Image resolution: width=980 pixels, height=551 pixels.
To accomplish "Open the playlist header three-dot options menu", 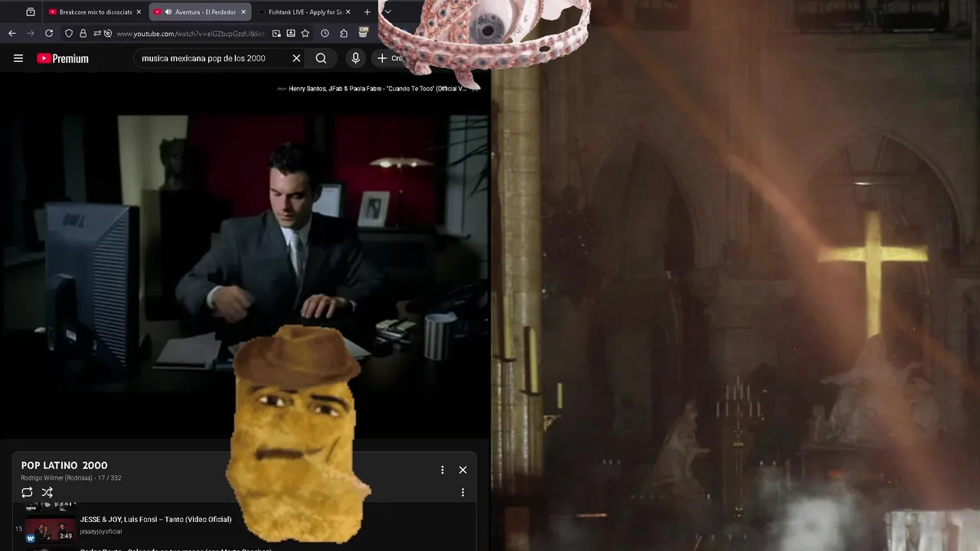I will pos(442,470).
